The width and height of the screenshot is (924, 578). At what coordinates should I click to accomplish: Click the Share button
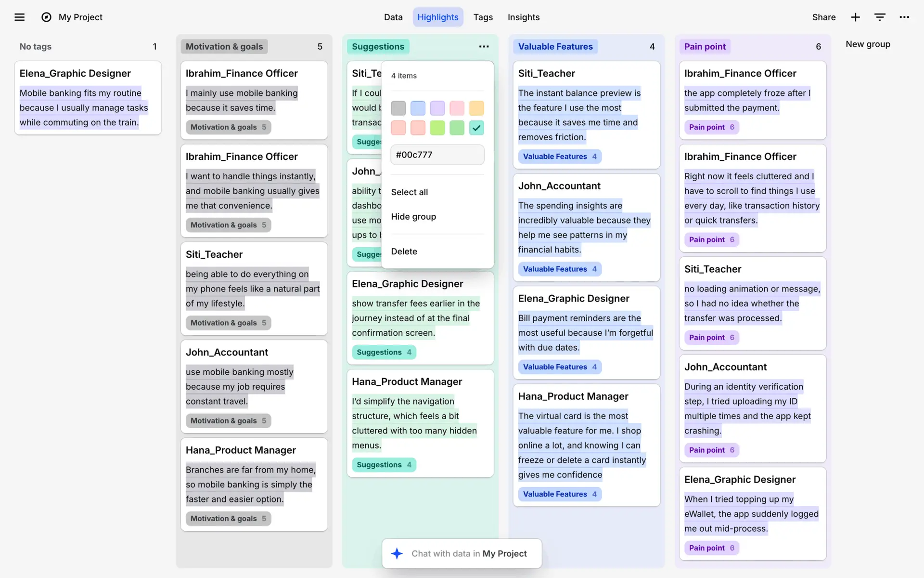click(824, 17)
